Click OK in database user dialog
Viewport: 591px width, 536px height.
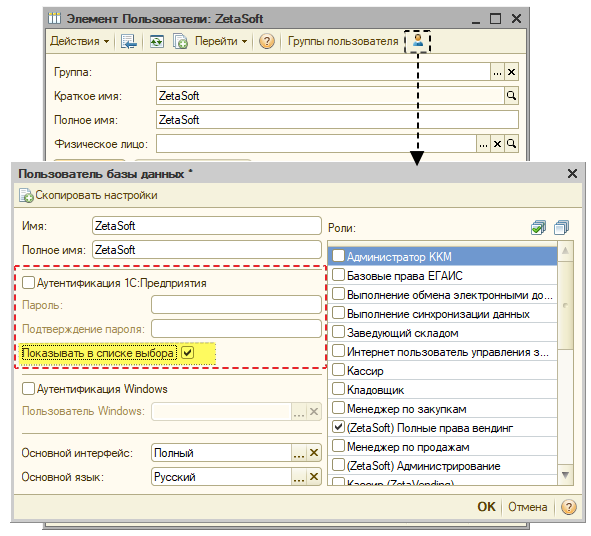tap(487, 507)
